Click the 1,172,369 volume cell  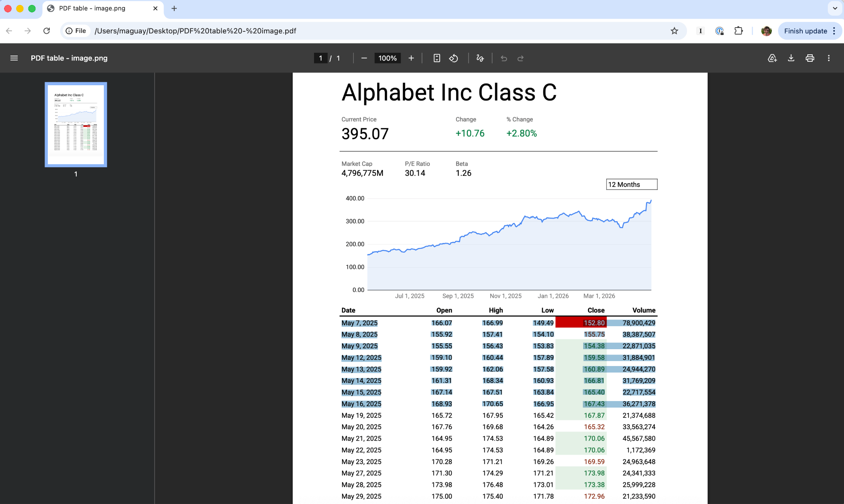pos(641,450)
